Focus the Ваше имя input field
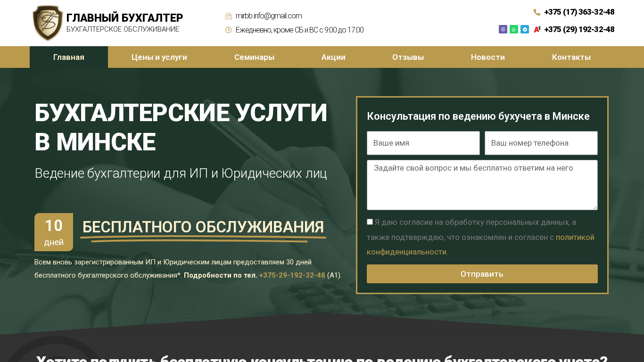 tap(423, 143)
